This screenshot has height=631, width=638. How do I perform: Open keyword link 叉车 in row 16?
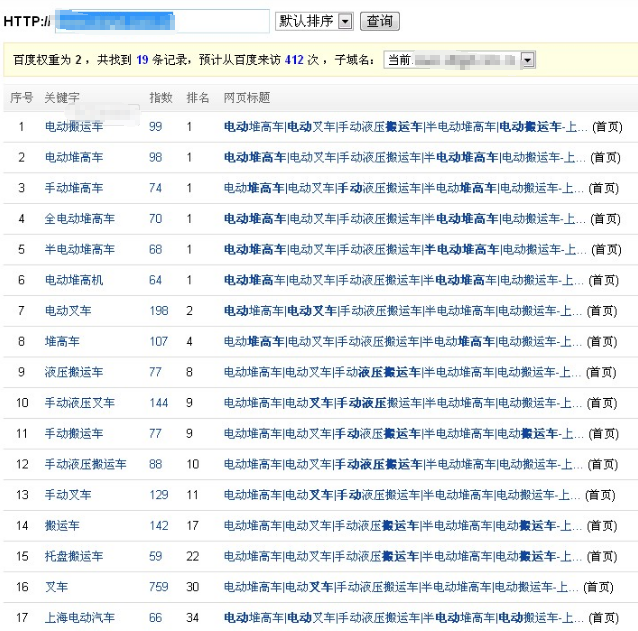(x=56, y=587)
